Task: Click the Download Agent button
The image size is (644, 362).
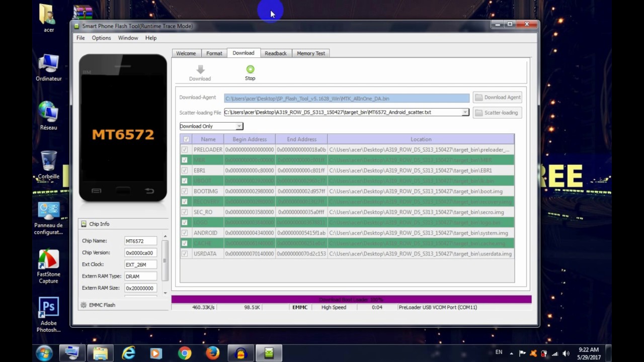Action: coord(497,98)
